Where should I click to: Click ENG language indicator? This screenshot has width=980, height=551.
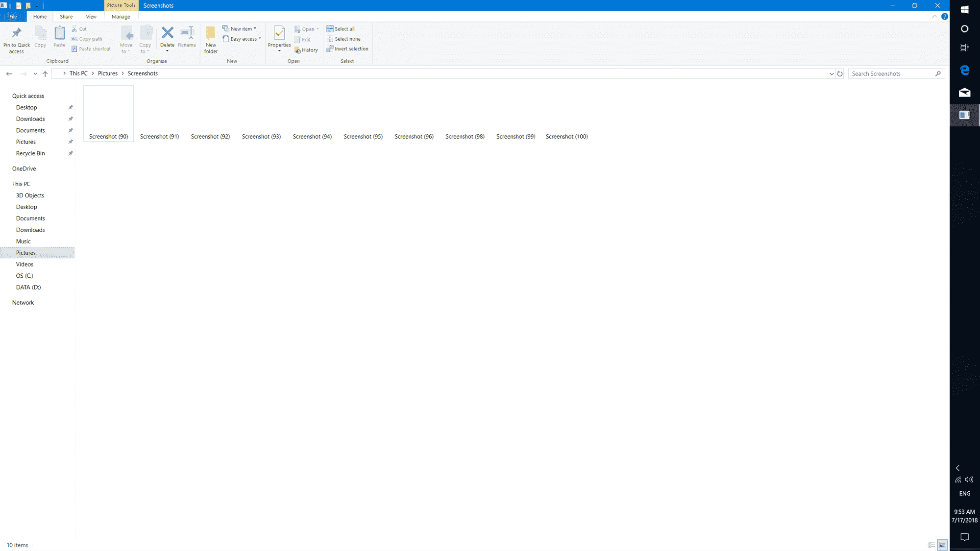tap(965, 493)
